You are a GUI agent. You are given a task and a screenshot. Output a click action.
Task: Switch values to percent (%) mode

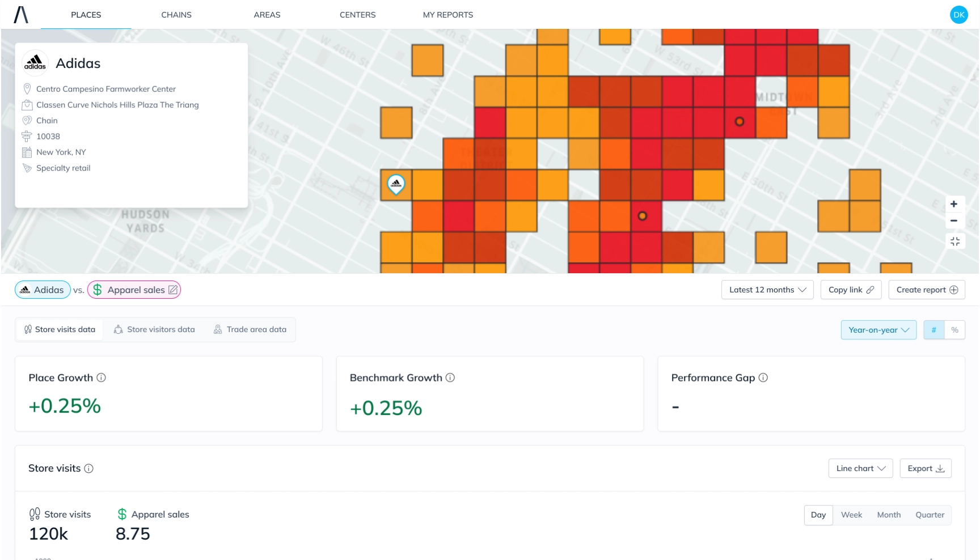(x=955, y=330)
